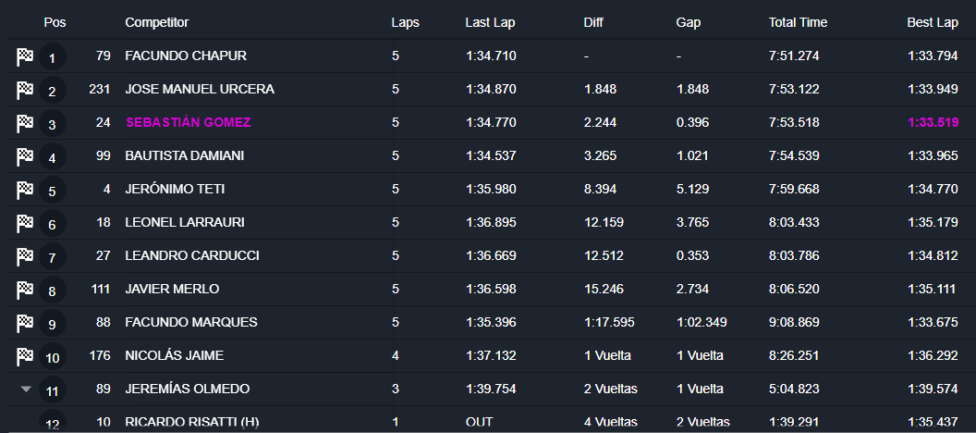Click the checkered flag for Nicolás Jaime
976x433 pixels.
point(25,357)
